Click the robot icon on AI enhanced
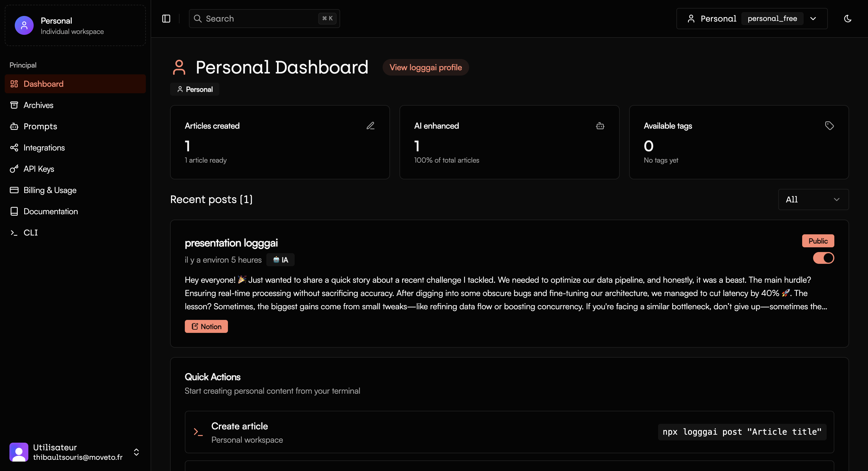Image resolution: width=868 pixels, height=471 pixels. pos(600,126)
